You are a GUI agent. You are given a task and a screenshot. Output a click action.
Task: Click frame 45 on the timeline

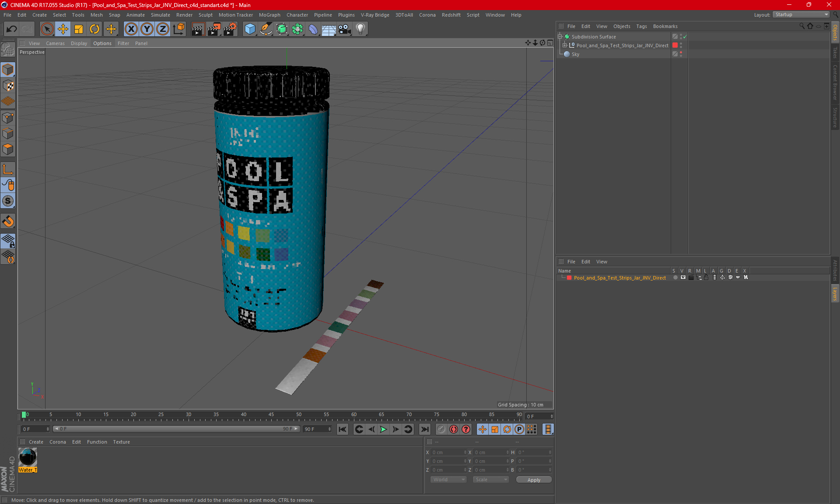(271, 416)
